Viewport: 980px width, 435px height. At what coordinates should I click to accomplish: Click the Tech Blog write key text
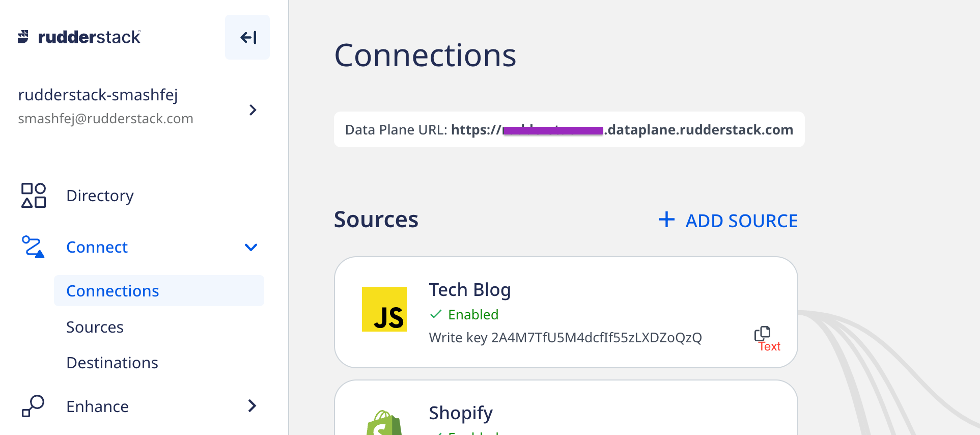coord(565,338)
